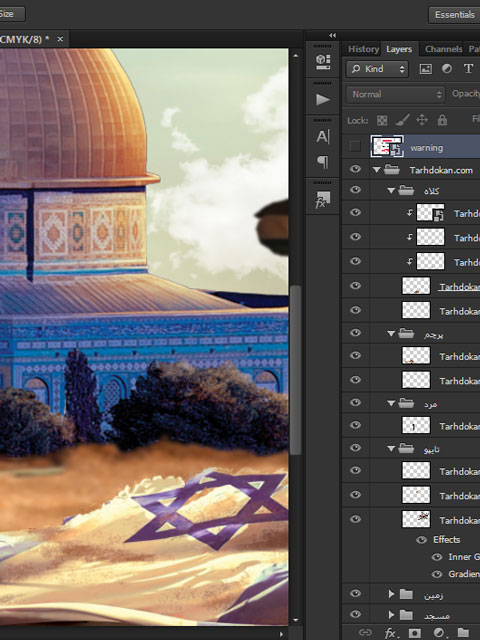Lock image pixels brush icon
This screenshot has height=640, width=480.
(402, 120)
